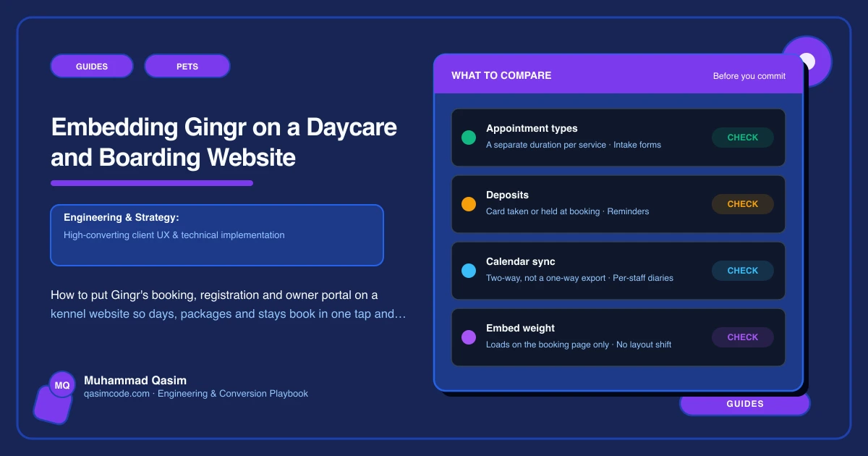868x456 pixels.
Task: Click author name Muhammad Qasim
Action: (135, 380)
